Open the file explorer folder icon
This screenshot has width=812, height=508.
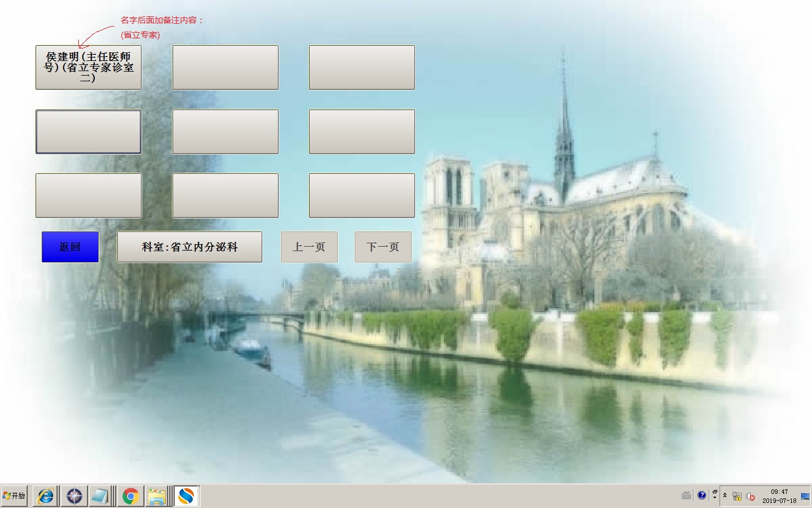(x=157, y=496)
